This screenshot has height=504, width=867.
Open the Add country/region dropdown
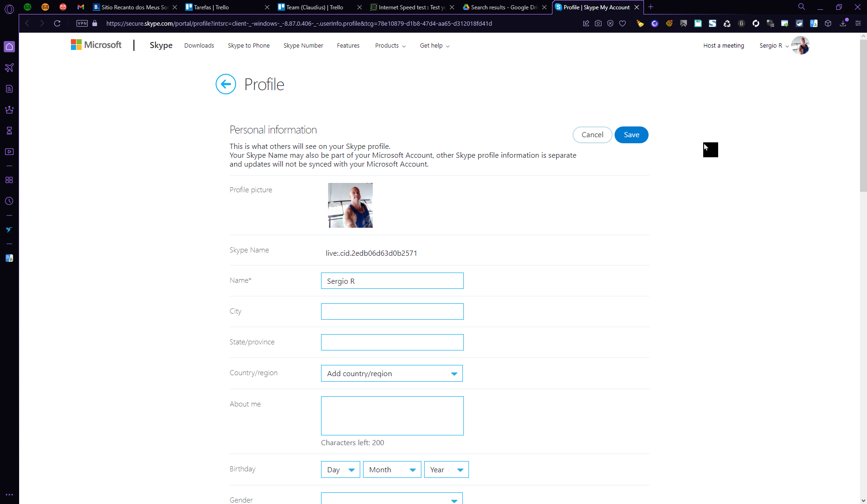tap(392, 373)
